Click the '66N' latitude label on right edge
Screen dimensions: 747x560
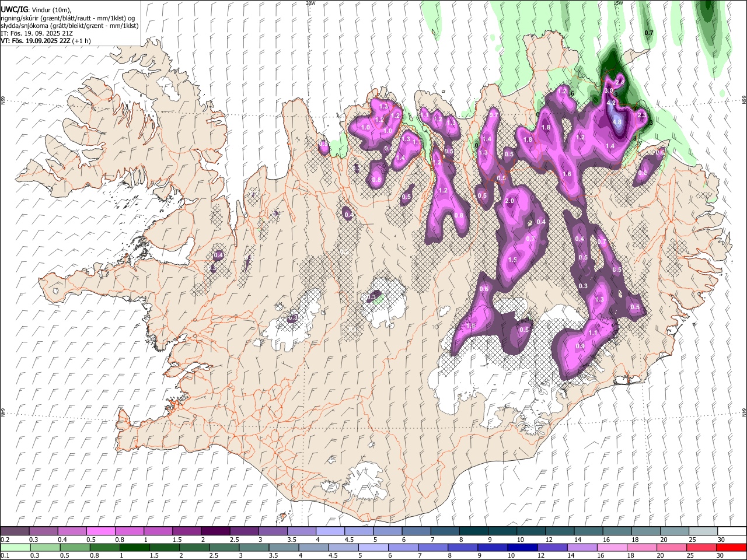pos(744,100)
